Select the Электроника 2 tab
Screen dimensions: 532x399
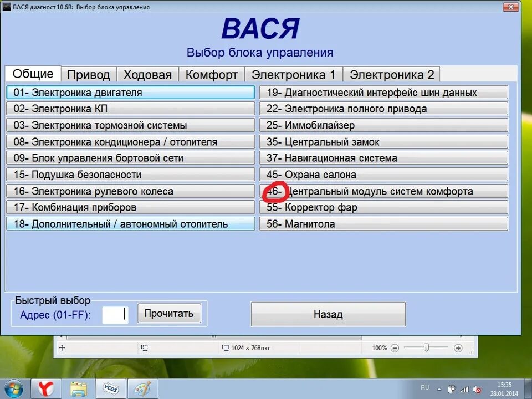click(392, 75)
